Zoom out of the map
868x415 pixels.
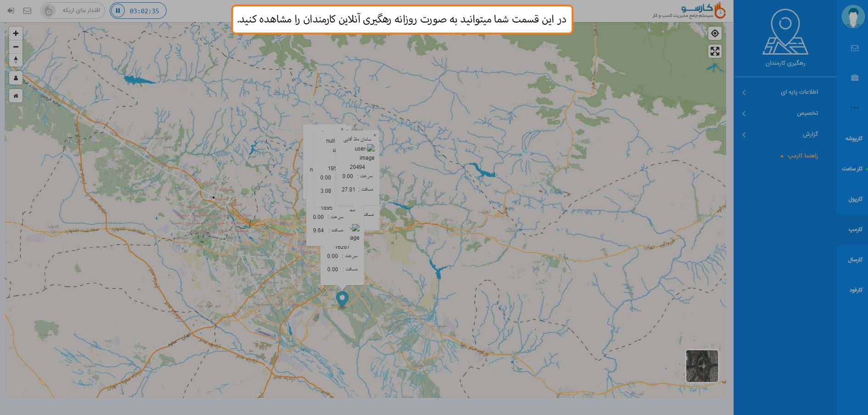click(x=16, y=47)
